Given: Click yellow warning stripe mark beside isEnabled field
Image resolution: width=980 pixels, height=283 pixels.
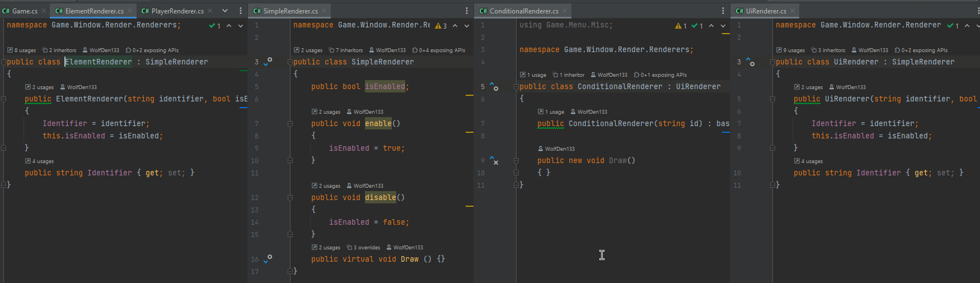Looking at the screenshot, I should pos(470,96).
